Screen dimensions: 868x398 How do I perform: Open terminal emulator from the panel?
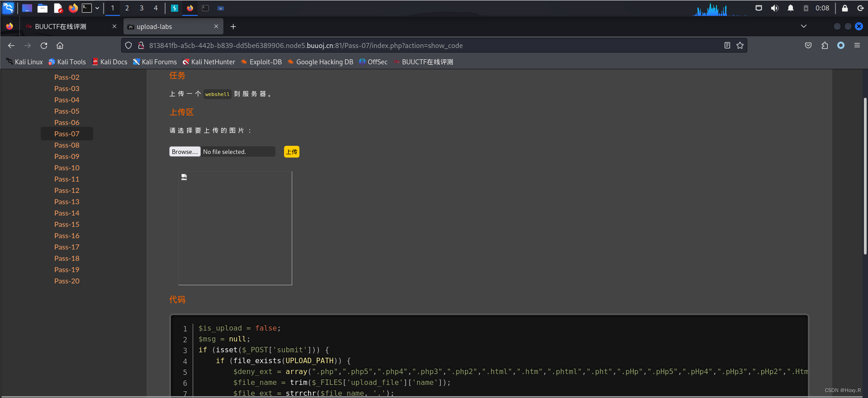click(x=87, y=8)
